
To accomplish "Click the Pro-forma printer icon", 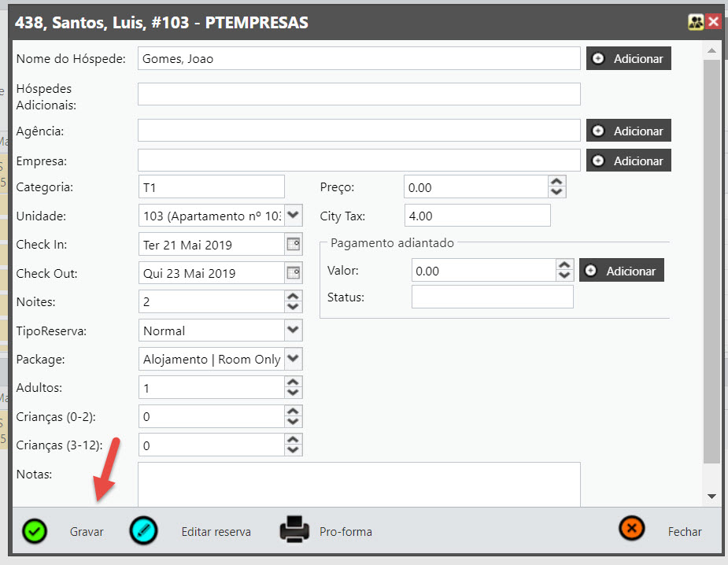I will click(x=295, y=531).
